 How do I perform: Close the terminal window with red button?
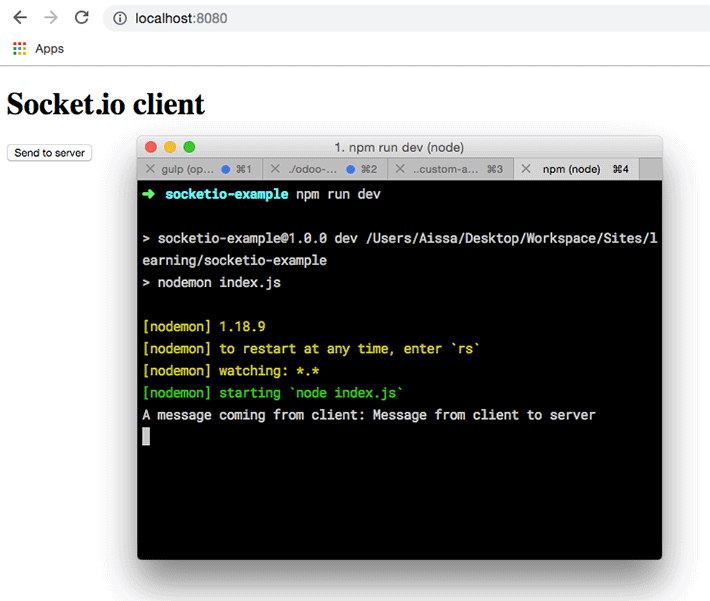tap(151, 147)
